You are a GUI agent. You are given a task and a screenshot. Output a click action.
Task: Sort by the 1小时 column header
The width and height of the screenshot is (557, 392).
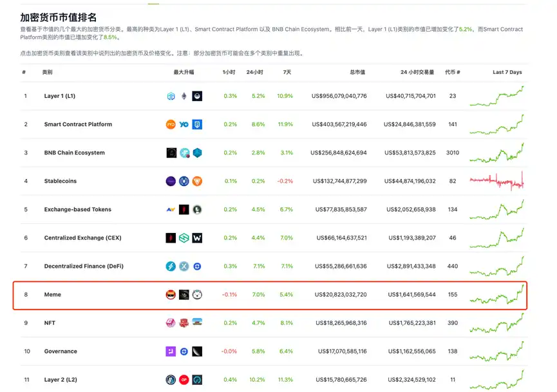(229, 72)
